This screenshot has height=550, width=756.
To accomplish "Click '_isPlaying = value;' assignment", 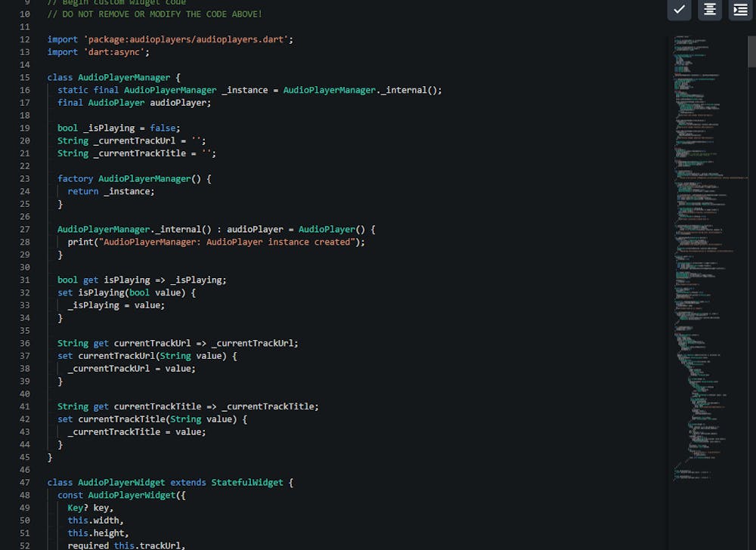I will (x=116, y=305).
